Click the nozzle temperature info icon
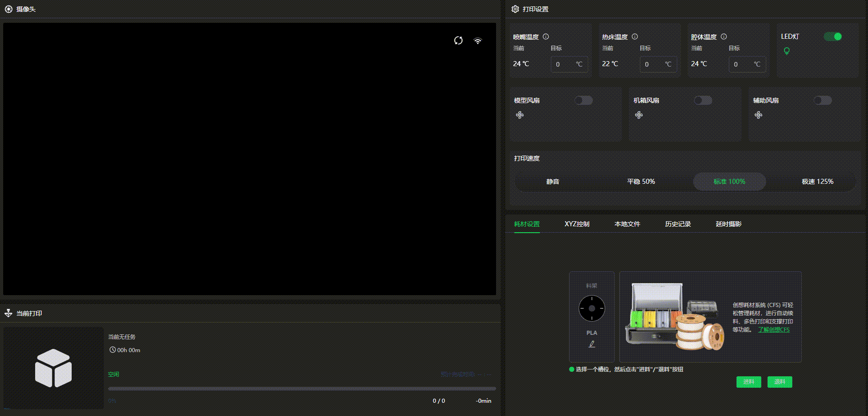The height and width of the screenshot is (416, 868). click(x=546, y=36)
